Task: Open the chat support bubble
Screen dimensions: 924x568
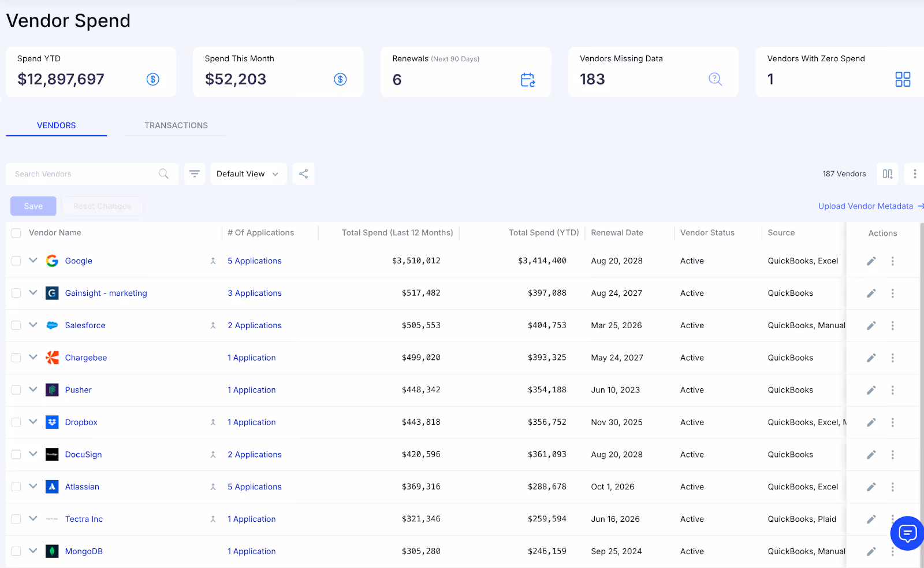Action: point(907,533)
